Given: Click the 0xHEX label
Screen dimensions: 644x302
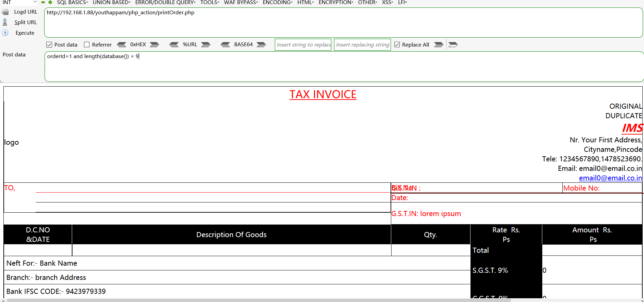Looking at the screenshot, I should 138,45.
